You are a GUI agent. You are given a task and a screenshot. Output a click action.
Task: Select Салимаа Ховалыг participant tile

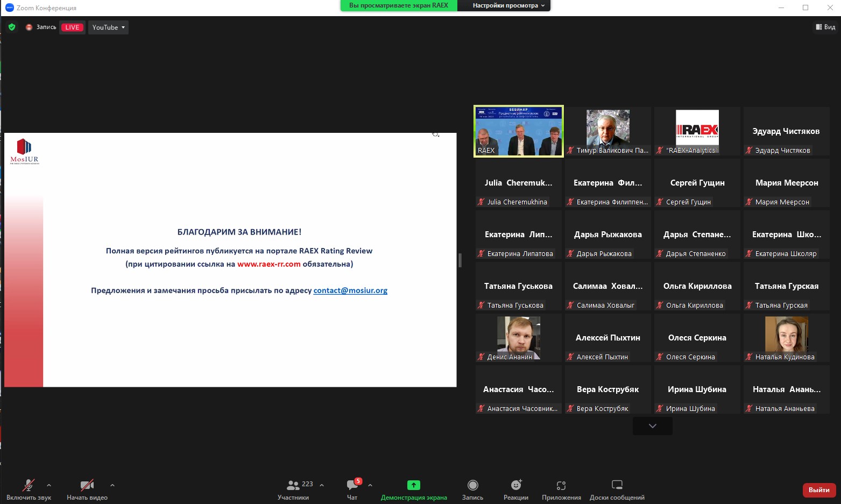click(x=608, y=286)
